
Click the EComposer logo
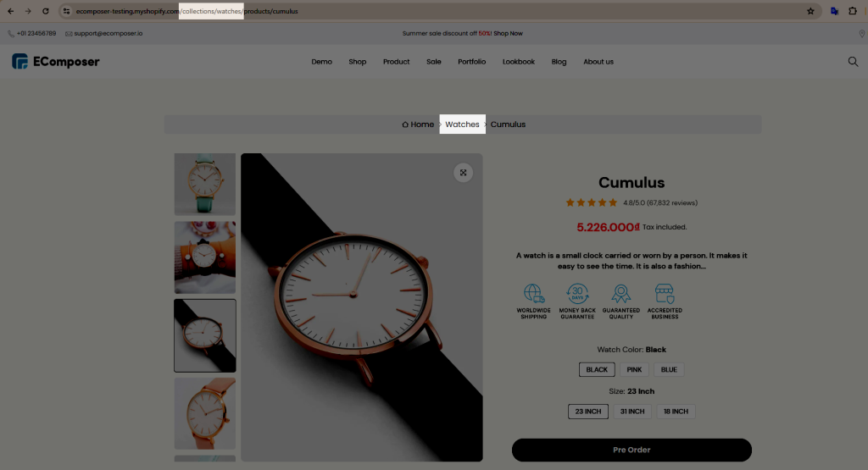pyautogui.click(x=55, y=61)
